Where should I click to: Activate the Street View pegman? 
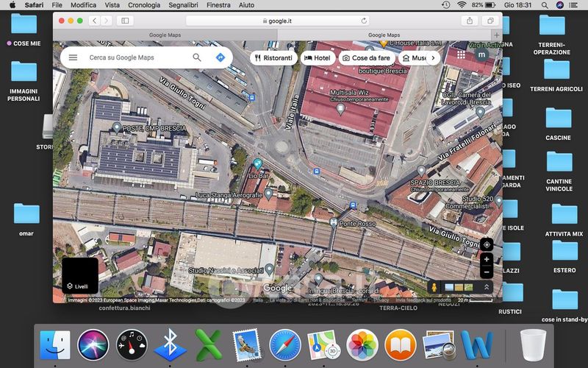click(x=434, y=288)
